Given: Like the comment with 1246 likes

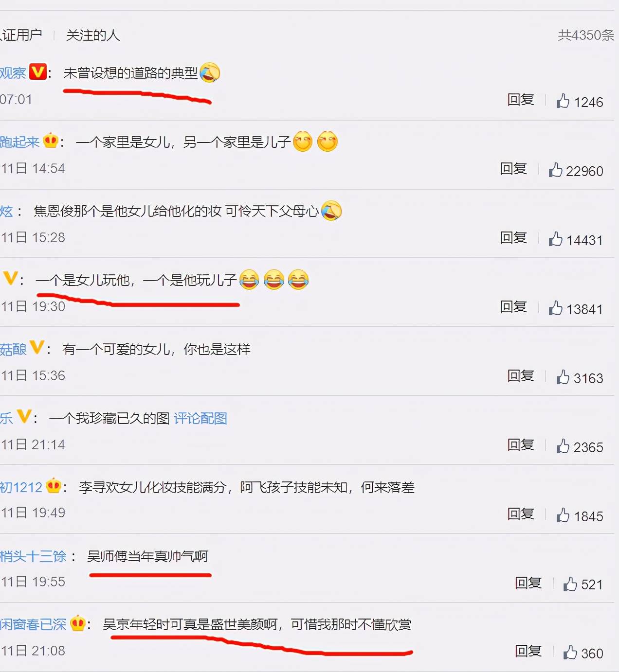Looking at the screenshot, I should pyautogui.click(x=563, y=101).
